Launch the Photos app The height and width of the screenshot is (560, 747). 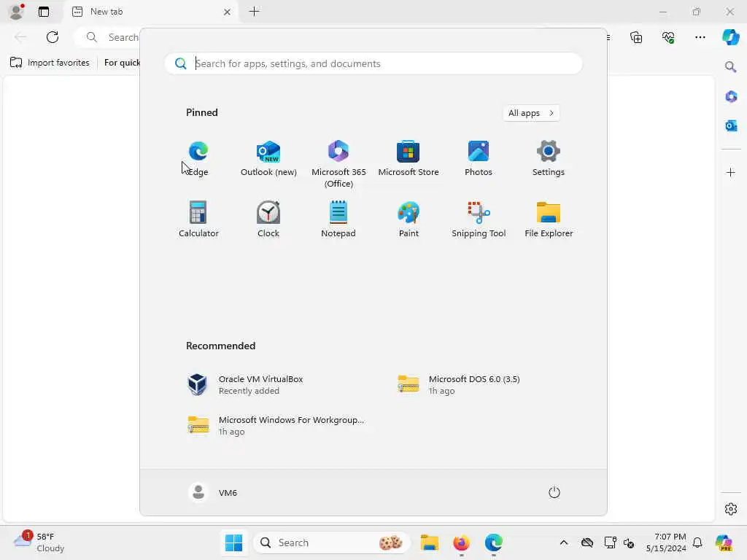(479, 158)
